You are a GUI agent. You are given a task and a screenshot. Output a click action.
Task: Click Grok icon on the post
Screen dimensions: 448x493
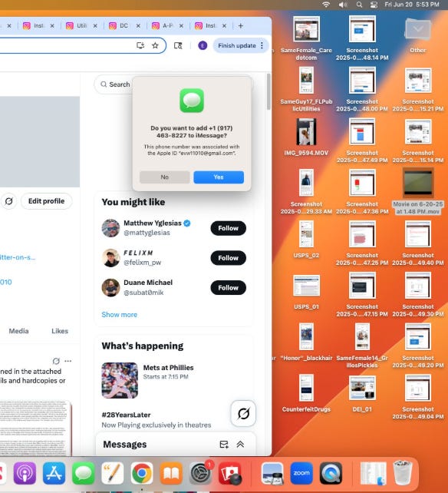[x=56, y=361]
